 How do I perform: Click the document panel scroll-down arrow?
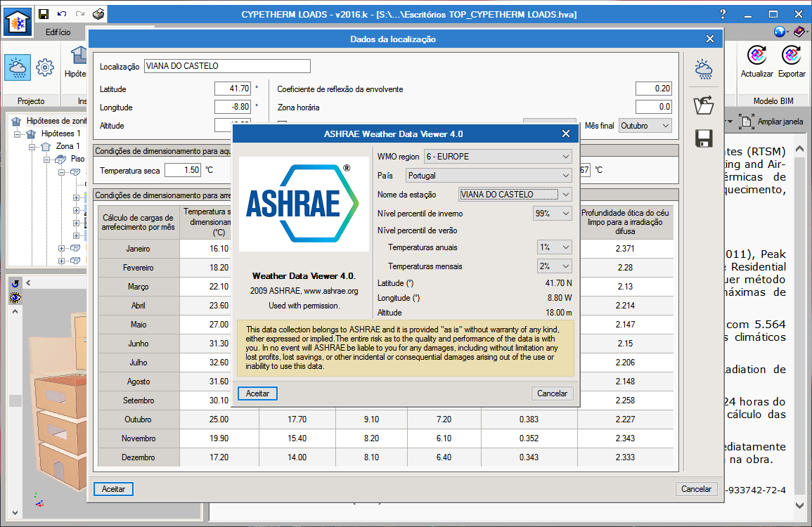click(x=800, y=505)
